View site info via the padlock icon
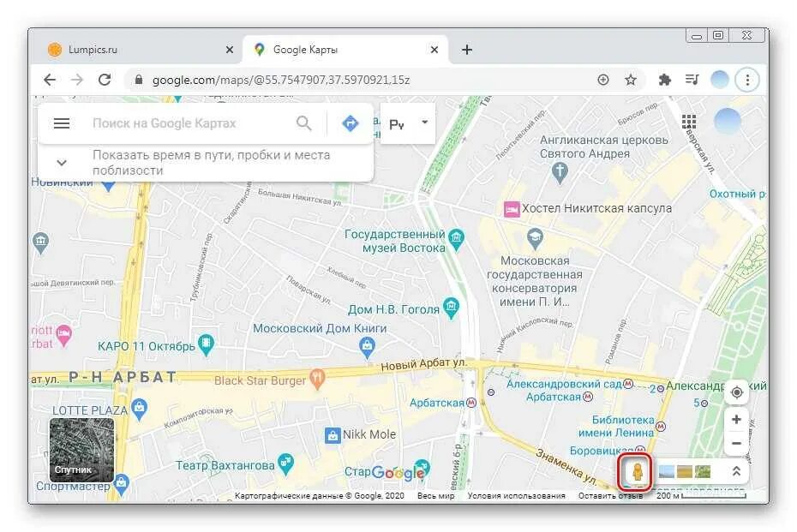Viewport: 797px width, 532px height. click(138, 80)
